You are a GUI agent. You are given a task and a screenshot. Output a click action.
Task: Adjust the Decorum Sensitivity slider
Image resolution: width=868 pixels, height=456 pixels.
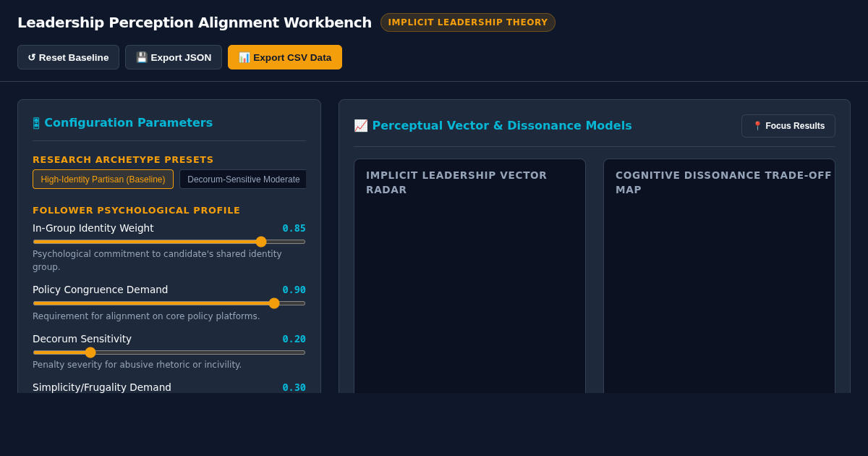(x=169, y=352)
